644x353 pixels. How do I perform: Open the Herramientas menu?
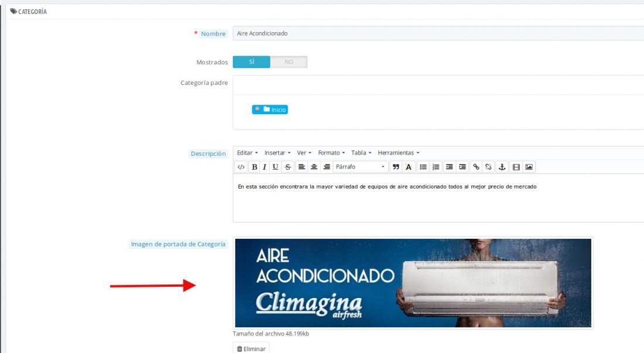click(x=398, y=153)
